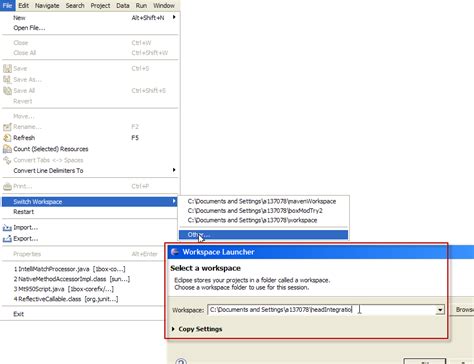
Task: Click the Export icon in File menu
Action: tap(7, 239)
